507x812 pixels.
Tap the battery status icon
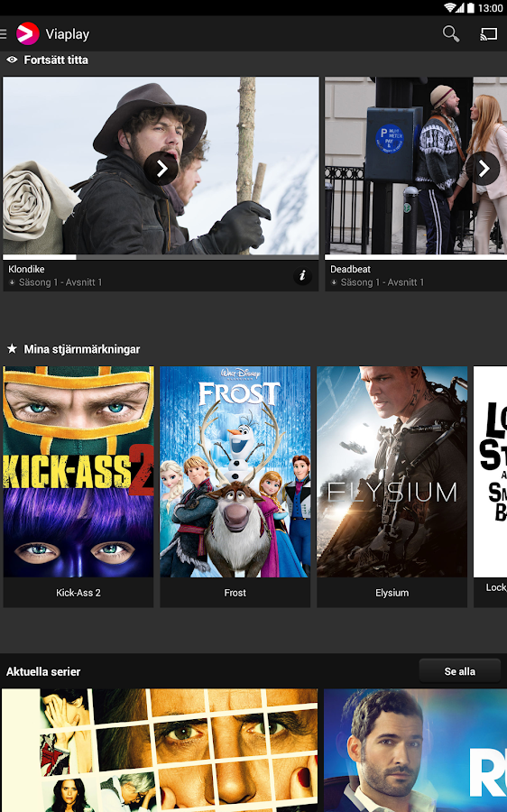(471, 8)
